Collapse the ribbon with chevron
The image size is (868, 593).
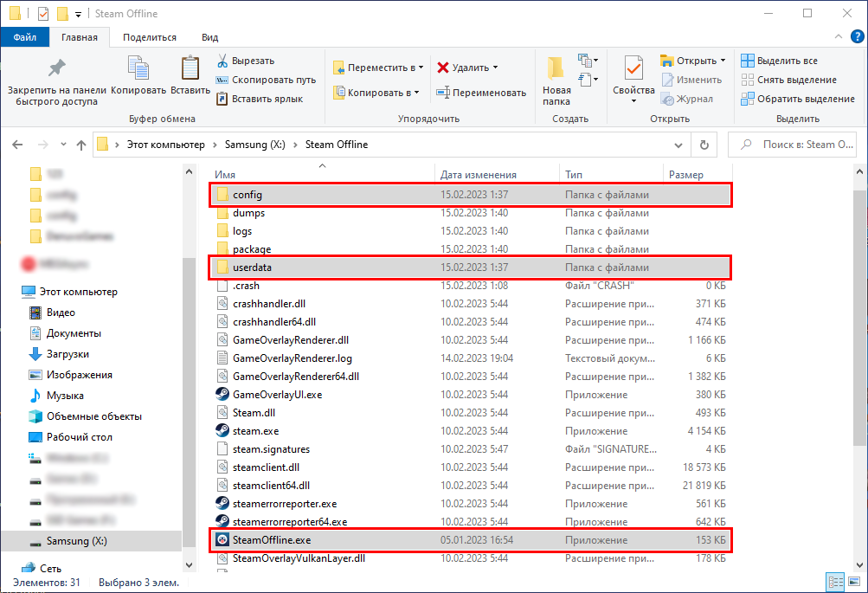(838, 36)
